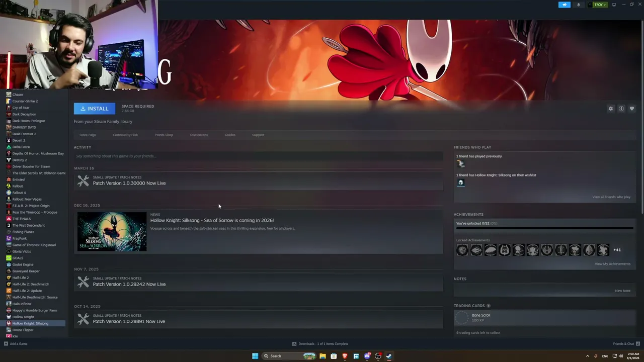644x362 pixels.
Task: Open the Guides tab
Action: pos(230,135)
